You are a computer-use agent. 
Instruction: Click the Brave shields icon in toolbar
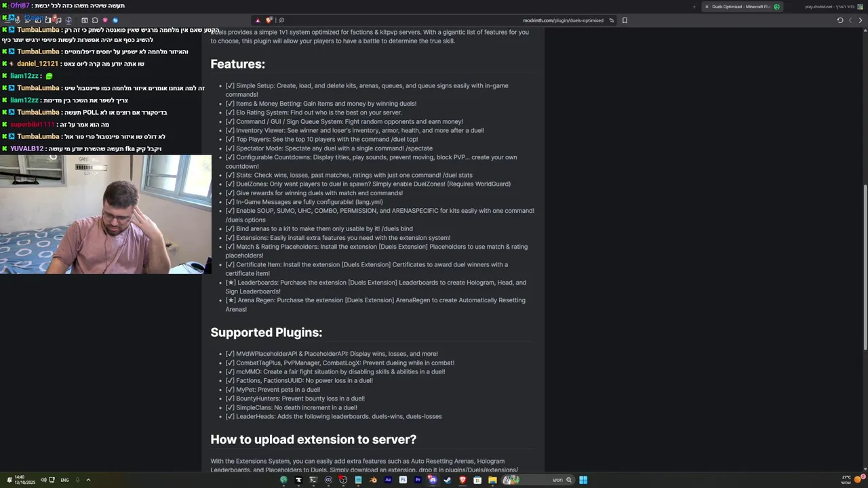269,20
